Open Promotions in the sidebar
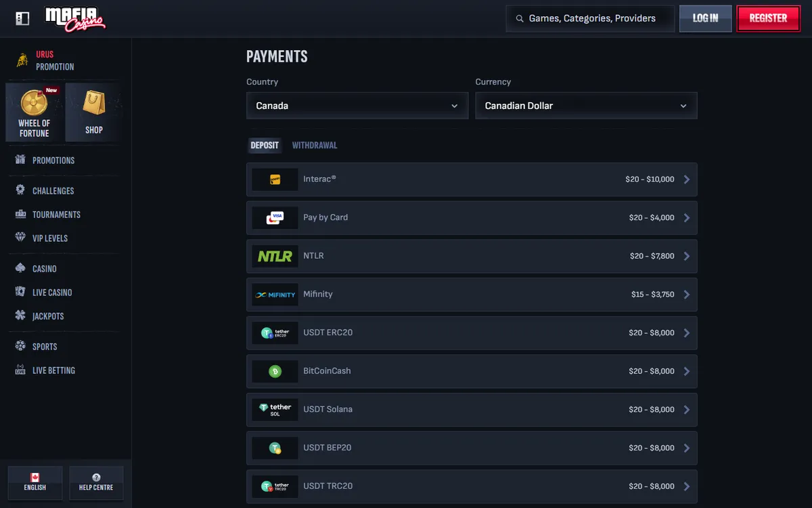This screenshot has width=812, height=508. point(53,161)
